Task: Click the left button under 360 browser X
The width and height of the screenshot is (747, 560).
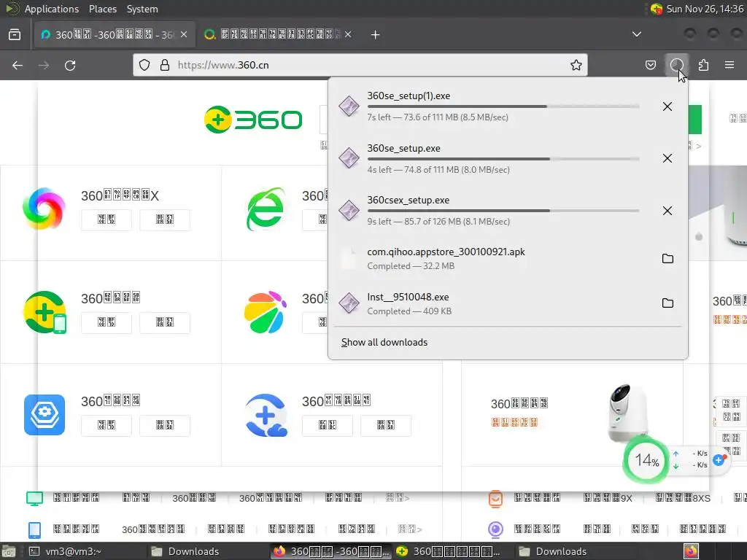Action: (107, 219)
